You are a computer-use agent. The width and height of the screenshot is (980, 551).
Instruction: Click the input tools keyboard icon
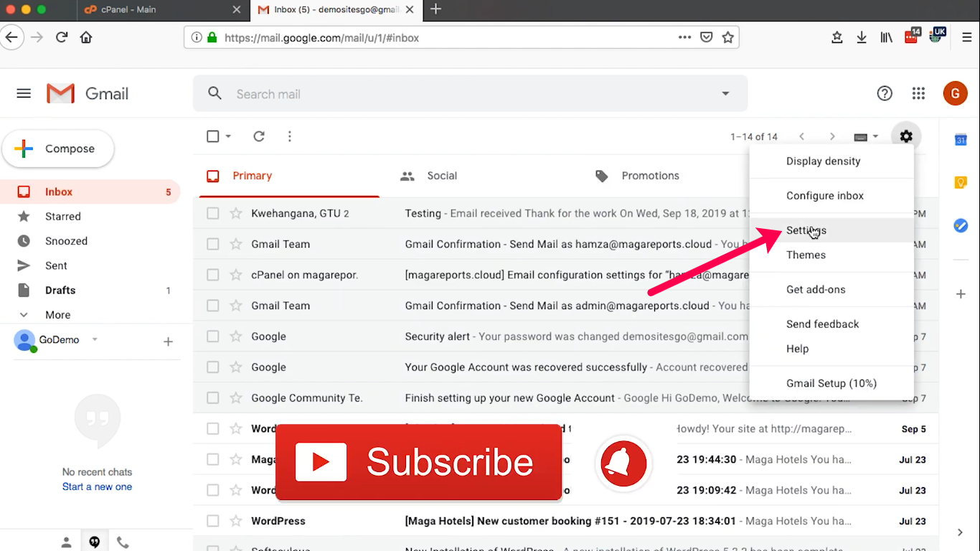(x=861, y=137)
